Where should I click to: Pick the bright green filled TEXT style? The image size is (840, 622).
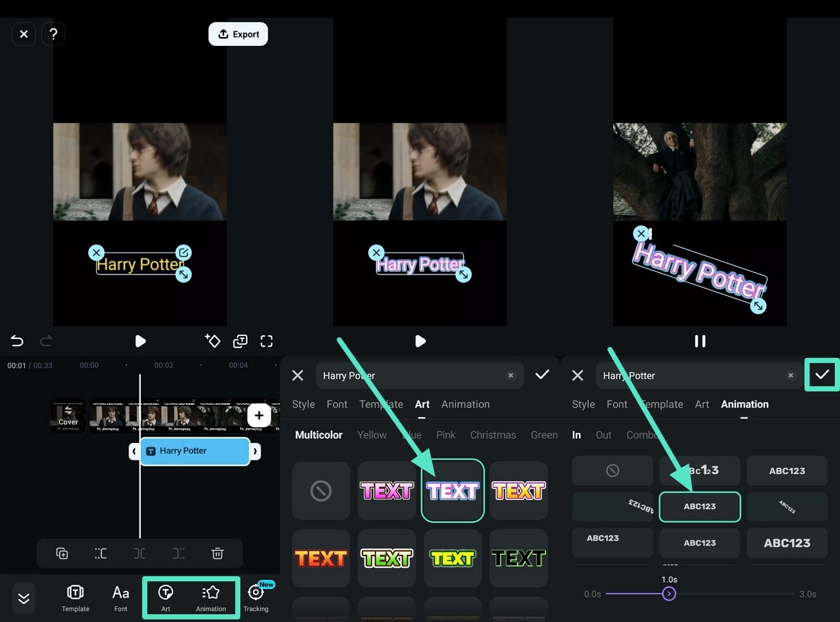tap(452, 559)
